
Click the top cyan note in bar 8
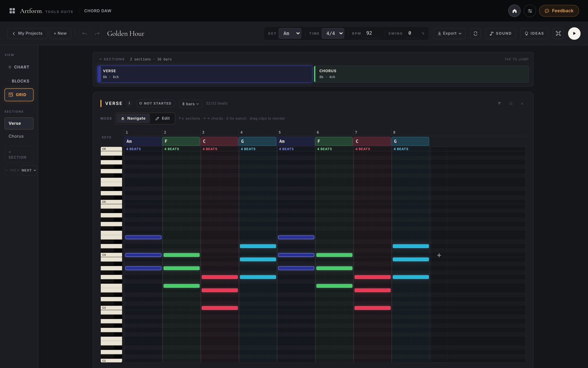411,246
